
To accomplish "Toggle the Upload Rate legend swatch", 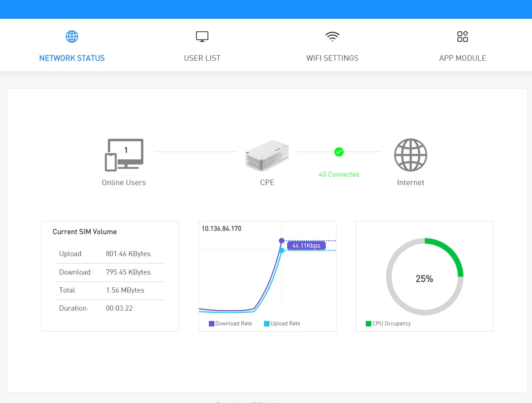I will tap(267, 324).
